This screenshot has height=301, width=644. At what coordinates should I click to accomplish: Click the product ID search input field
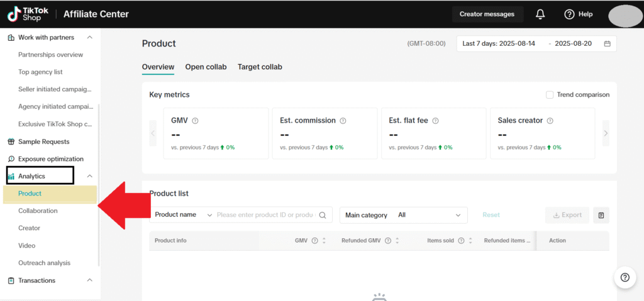click(x=265, y=215)
